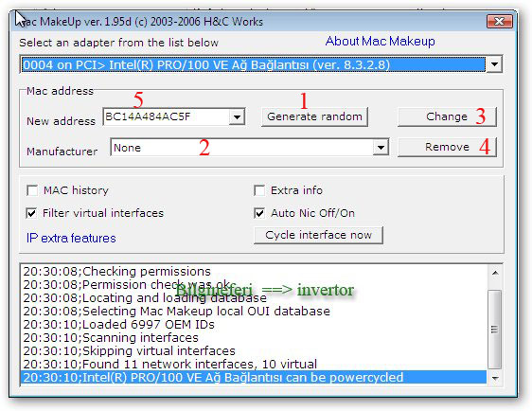Select log line 'Locating and loading database'
Viewport: 532px width, 411px height.
click(x=254, y=298)
